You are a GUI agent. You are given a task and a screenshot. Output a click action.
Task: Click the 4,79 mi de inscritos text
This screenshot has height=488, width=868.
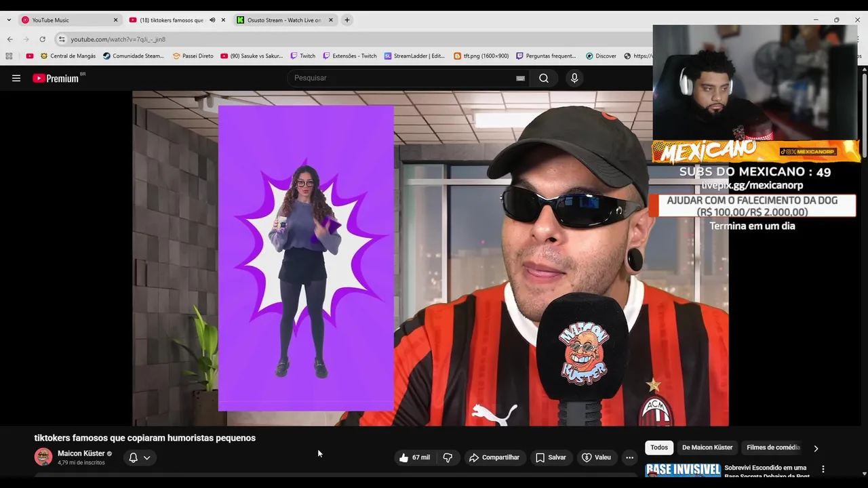(81, 463)
